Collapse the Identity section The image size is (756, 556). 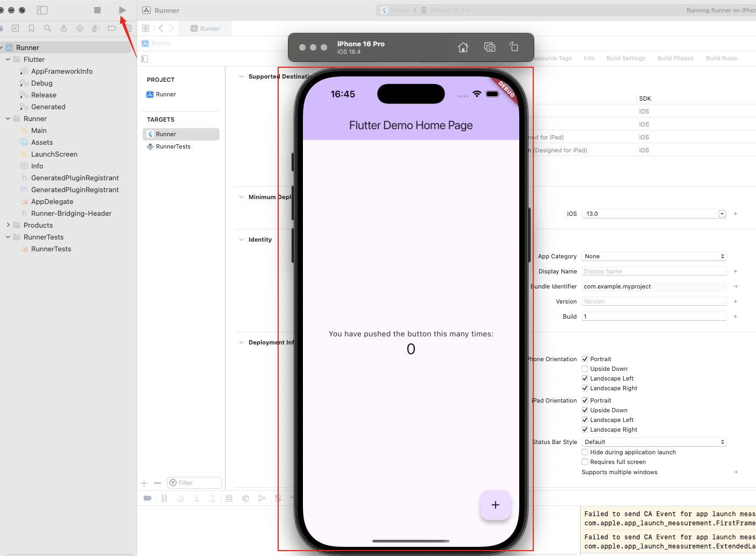pyautogui.click(x=241, y=240)
